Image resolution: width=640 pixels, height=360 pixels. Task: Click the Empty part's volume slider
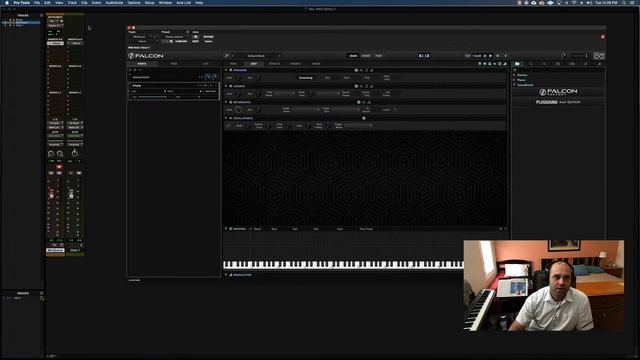(x=152, y=97)
